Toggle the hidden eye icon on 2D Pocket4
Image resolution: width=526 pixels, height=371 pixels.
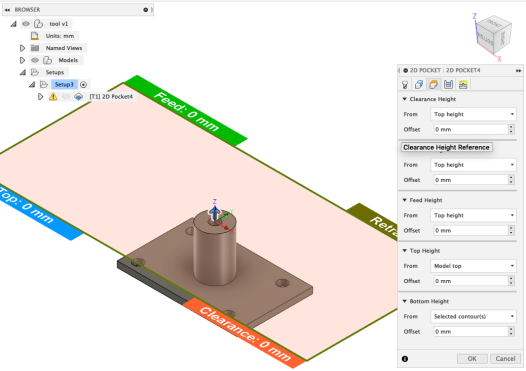(x=66, y=97)
